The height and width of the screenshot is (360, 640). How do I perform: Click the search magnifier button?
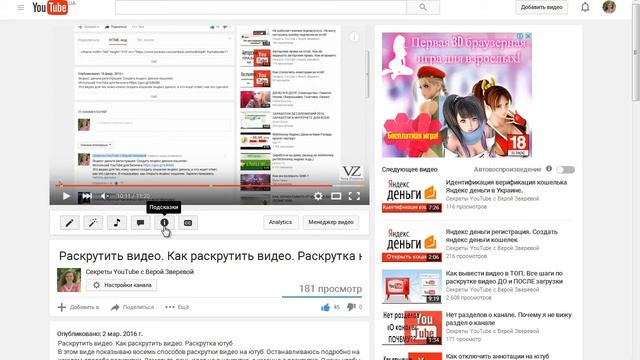tap(423, 7)
